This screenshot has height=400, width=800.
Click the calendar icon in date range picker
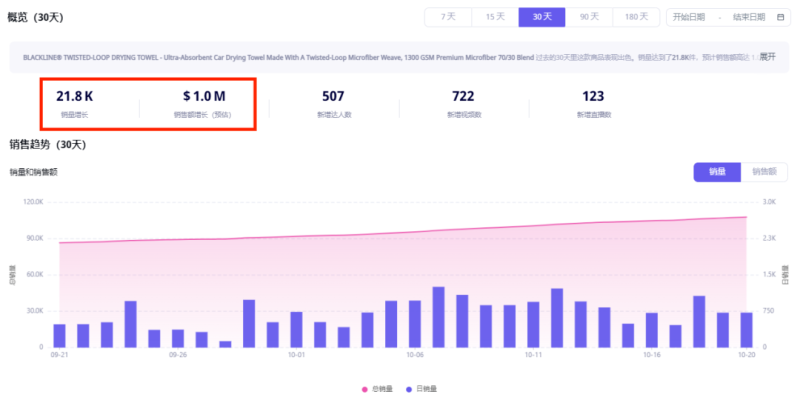780,17
